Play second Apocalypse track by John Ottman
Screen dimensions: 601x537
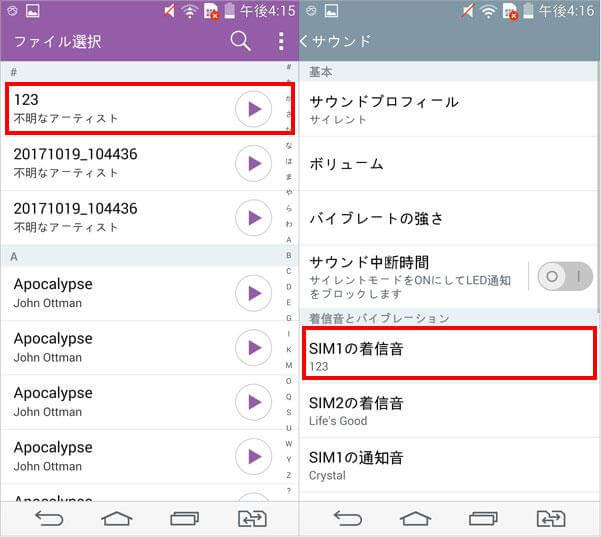[x=253, y=348]
